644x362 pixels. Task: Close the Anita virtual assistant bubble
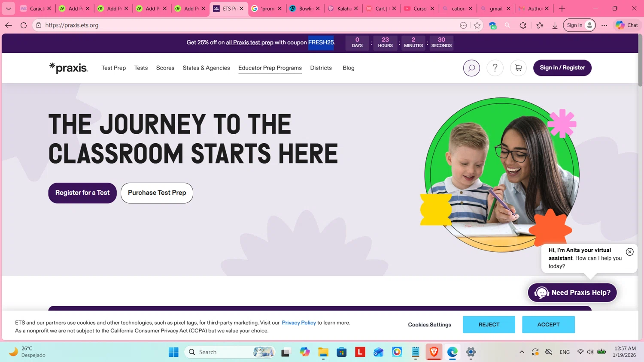[x=630, y=252]
